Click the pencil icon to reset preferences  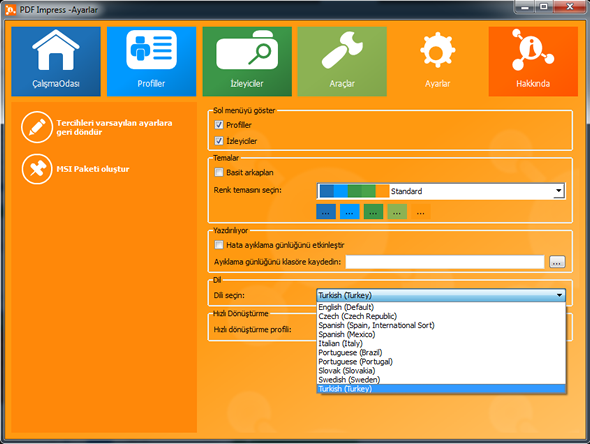tap(37, 127)
